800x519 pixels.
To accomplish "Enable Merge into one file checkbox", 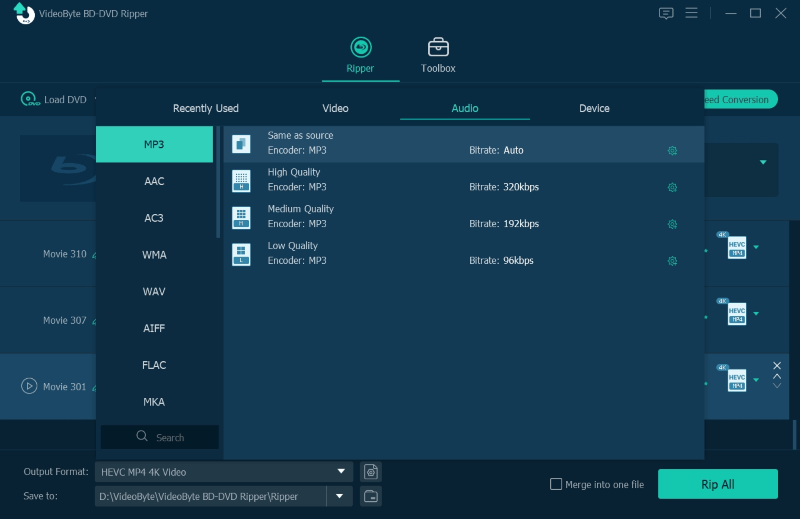I will point(556,484).
